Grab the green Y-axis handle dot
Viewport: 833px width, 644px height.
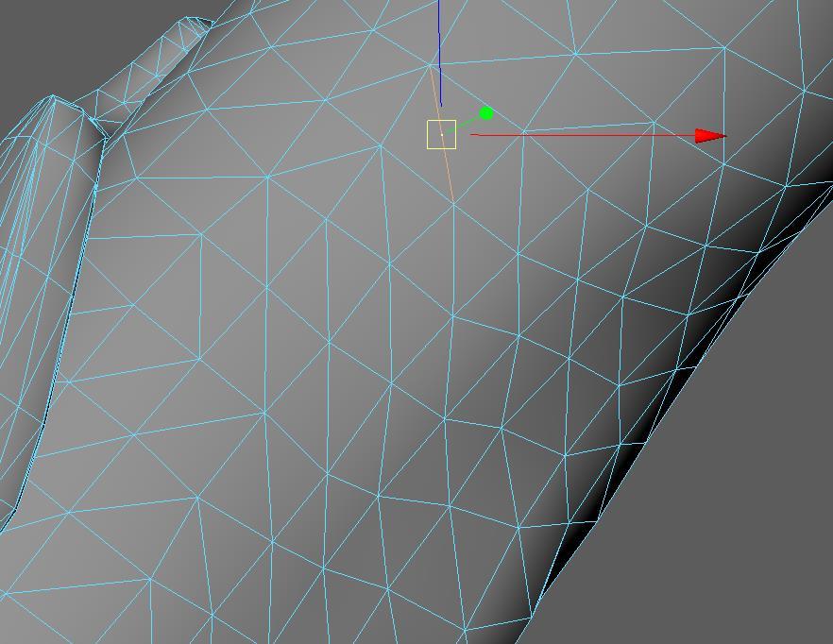(486, 114)
